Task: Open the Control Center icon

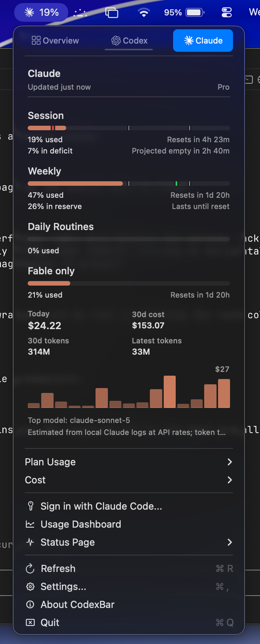Action: (227, 13)
